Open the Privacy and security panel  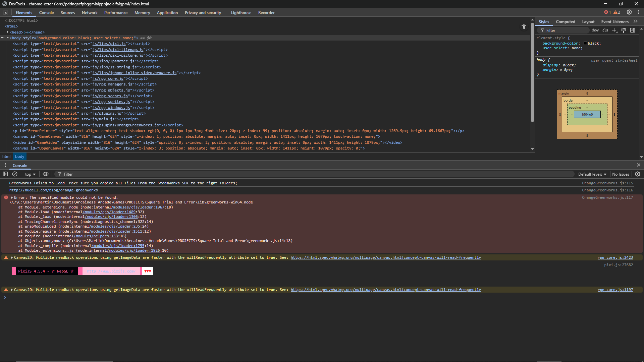[x=203, y=13]
